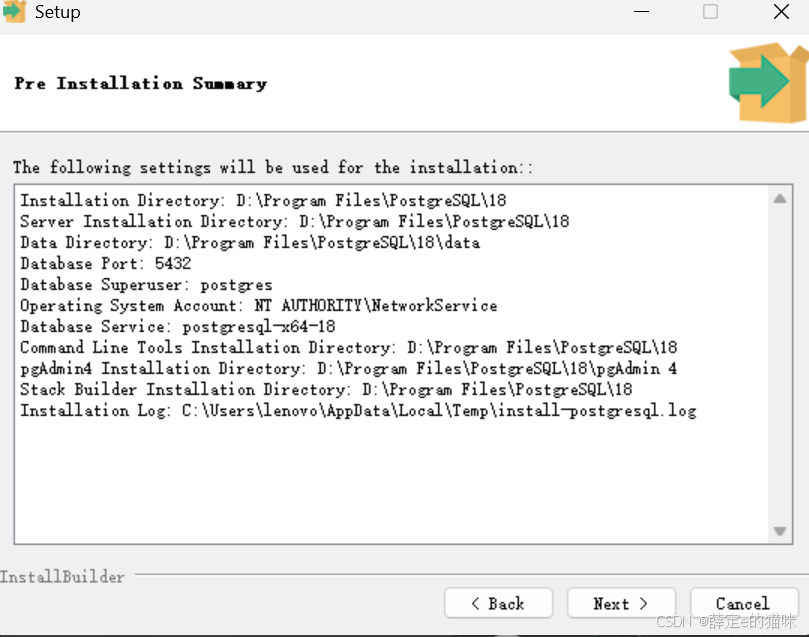Select the Server Installation Directory line
The width and height of the screenshot is (809, 637).
coord(295,221)
